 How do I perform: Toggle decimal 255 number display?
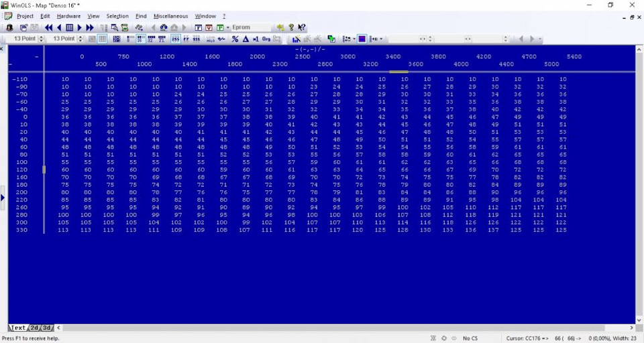tap(176, 39)
